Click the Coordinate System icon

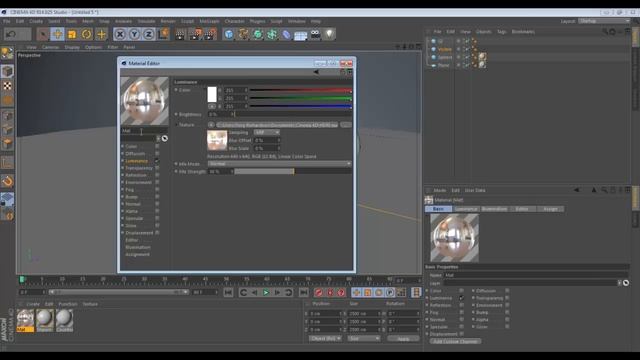[x=163, y=34]
